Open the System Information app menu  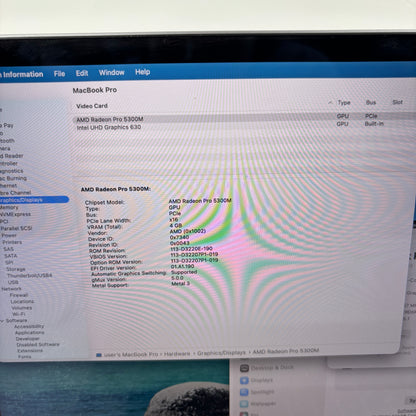pos(22,74)
